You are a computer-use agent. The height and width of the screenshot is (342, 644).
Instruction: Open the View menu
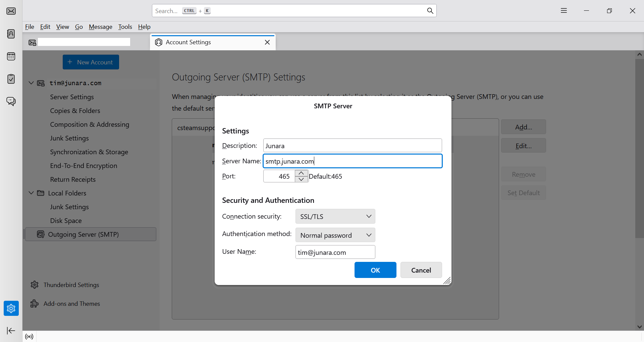[x=62, y=27]
